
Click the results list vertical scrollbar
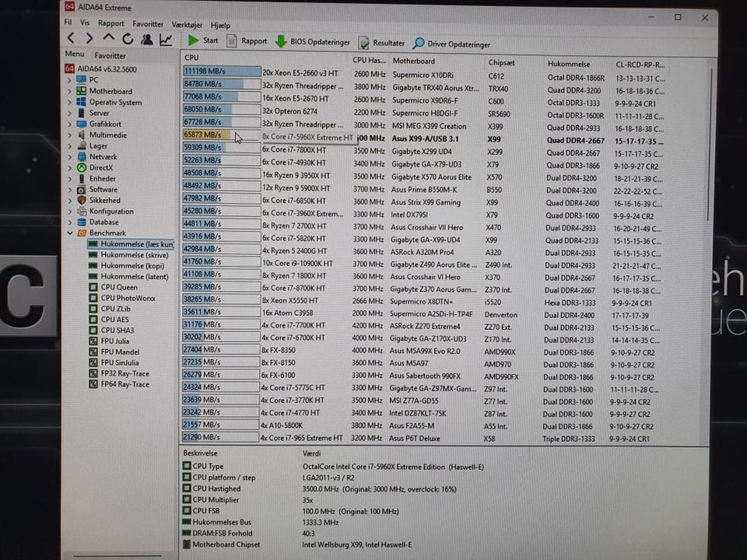click(x=708, y=143)
